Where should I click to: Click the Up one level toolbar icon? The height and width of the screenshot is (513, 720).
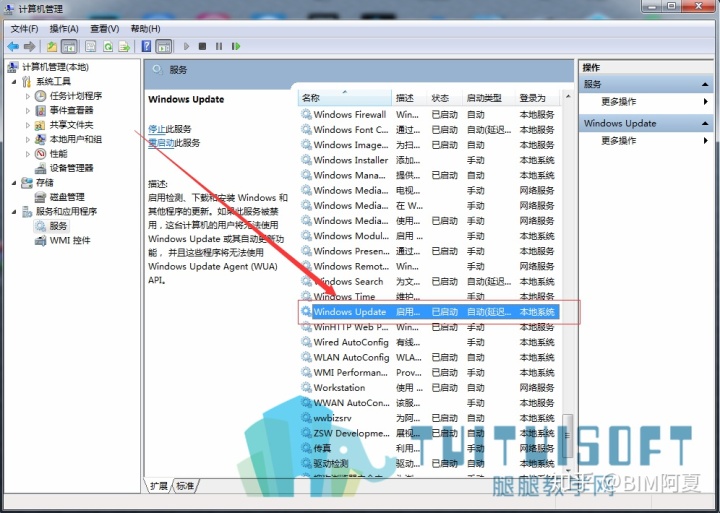(52, 46)
